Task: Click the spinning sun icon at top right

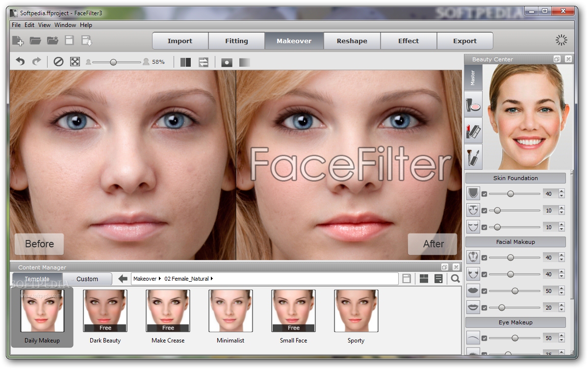Action: [562, 40]
